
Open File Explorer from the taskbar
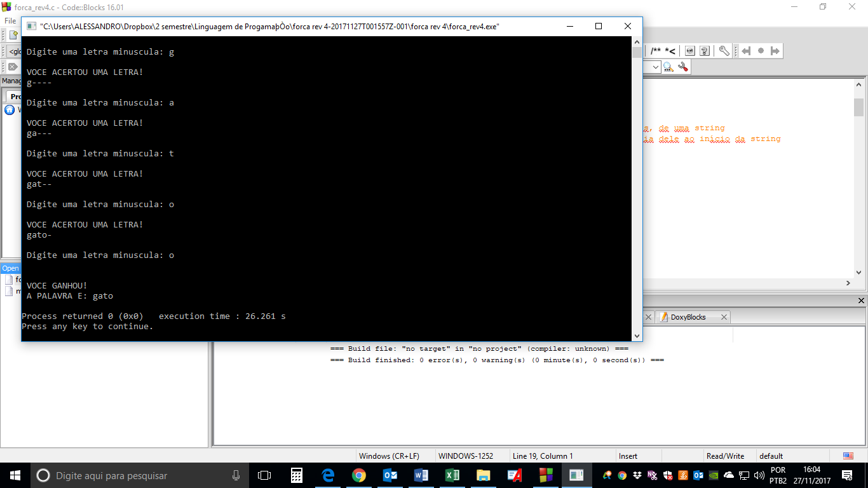click(x=484, y=475)
